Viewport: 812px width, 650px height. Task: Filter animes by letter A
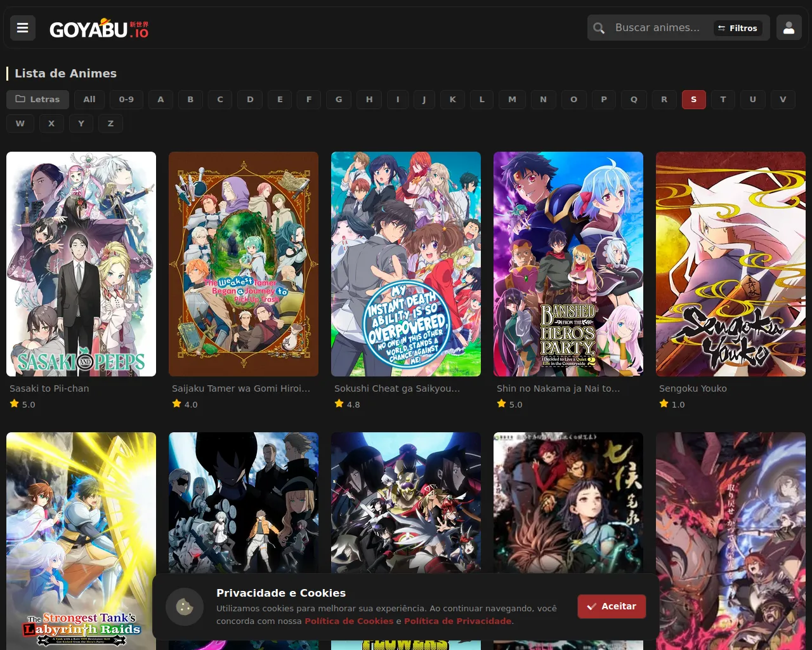(x=160, y=99)
